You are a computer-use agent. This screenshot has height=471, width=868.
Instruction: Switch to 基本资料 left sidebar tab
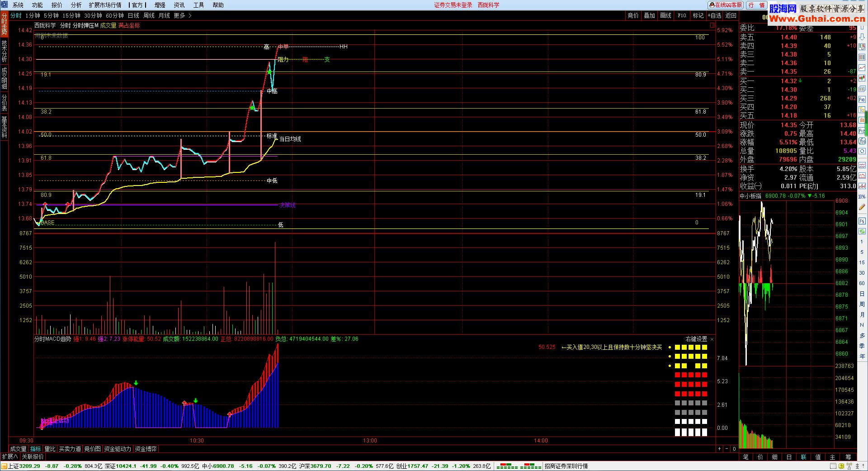(x=4, y=127)
